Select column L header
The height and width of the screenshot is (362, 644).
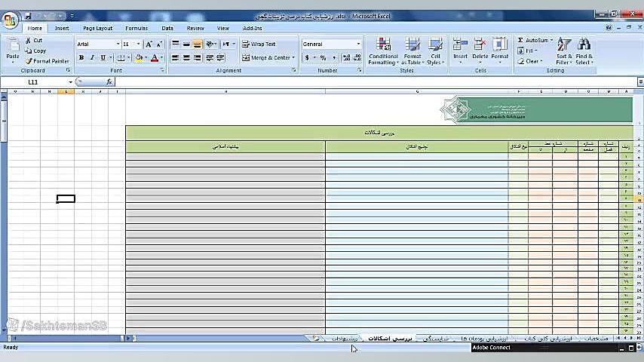[x=66, y=91]
